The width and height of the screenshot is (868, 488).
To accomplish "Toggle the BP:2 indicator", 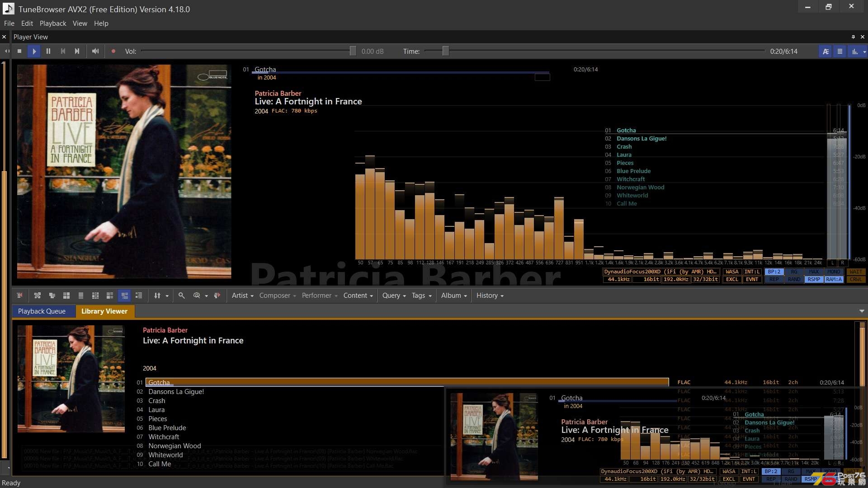I will 774,272.
